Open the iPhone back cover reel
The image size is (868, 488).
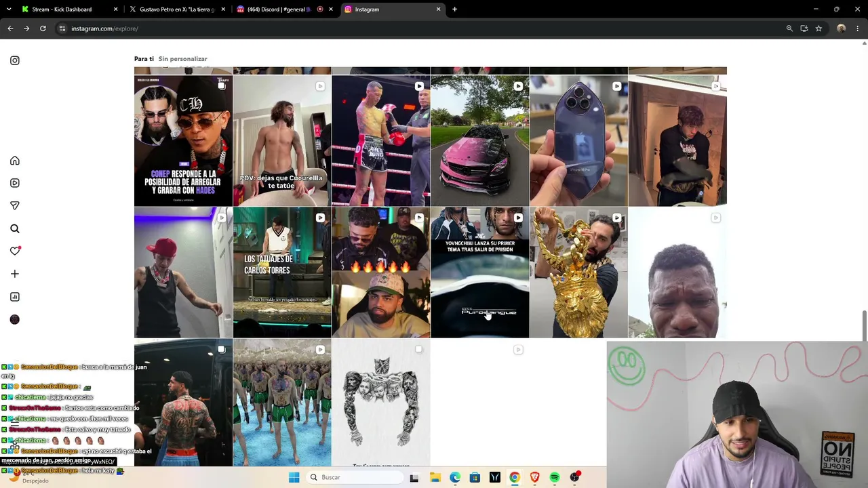[x=578, y=140]
